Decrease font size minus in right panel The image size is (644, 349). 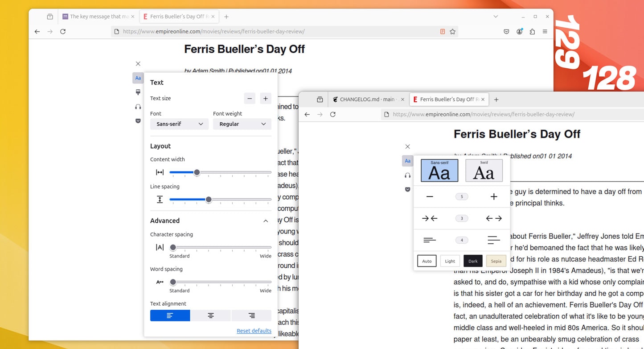430,197
